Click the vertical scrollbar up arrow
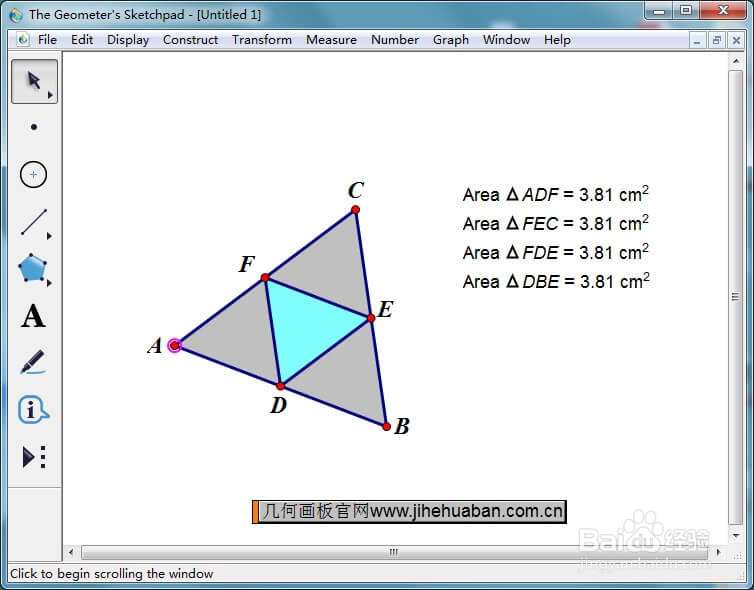Screen dimensions: 754x590 tap(736, 61)
